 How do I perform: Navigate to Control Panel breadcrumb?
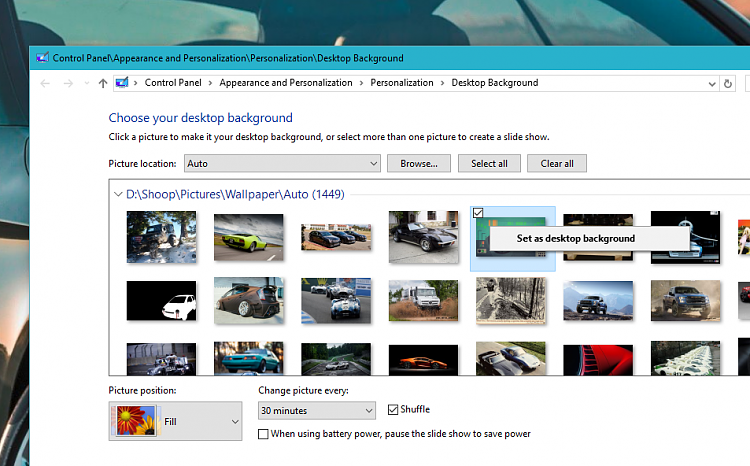pyautogui.click(x=173, y=83)
